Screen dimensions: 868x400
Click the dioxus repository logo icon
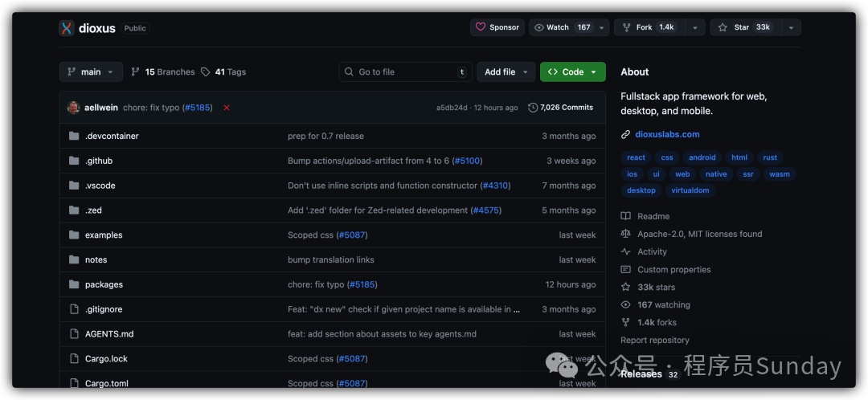coord(67,28)
